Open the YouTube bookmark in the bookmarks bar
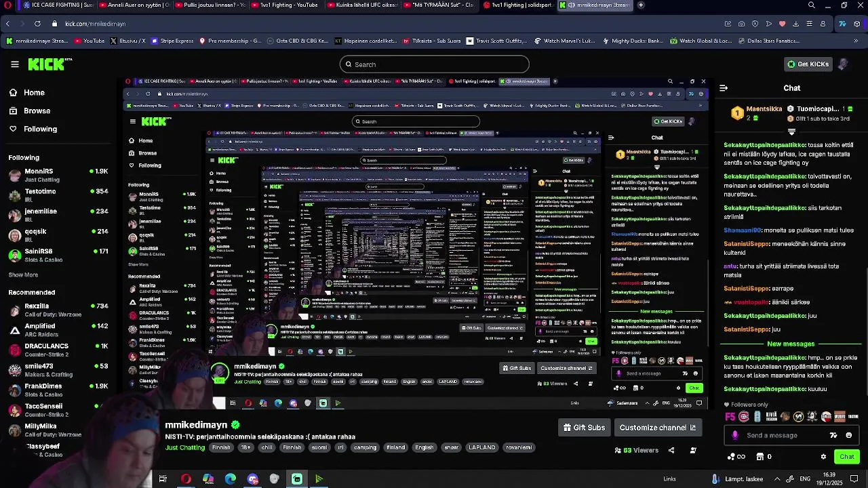 88,41
